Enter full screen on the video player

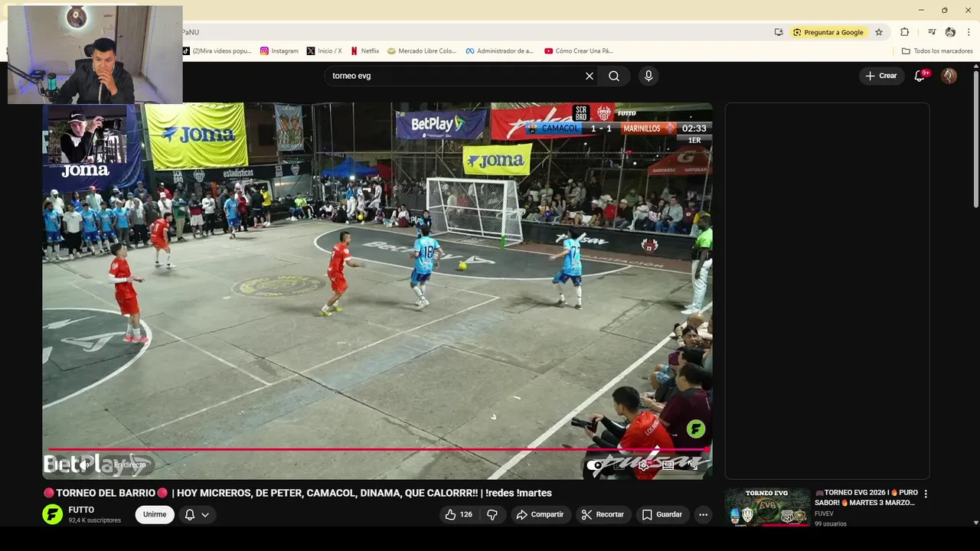(693, 465)
